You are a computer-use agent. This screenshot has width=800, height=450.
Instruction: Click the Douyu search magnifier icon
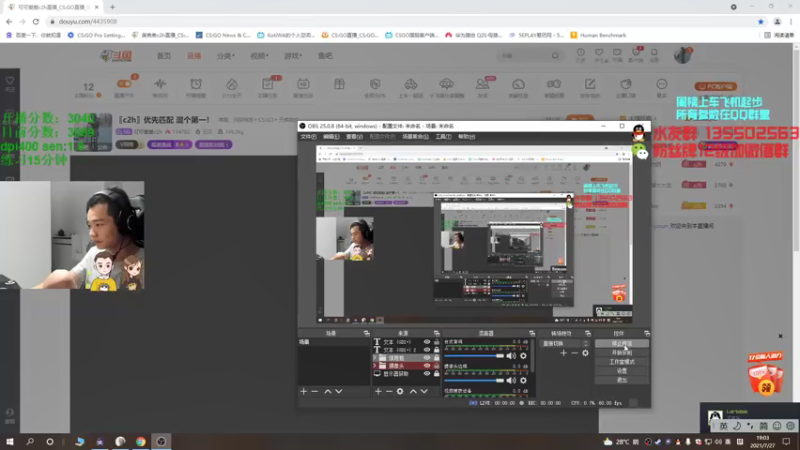pos(555,56)
